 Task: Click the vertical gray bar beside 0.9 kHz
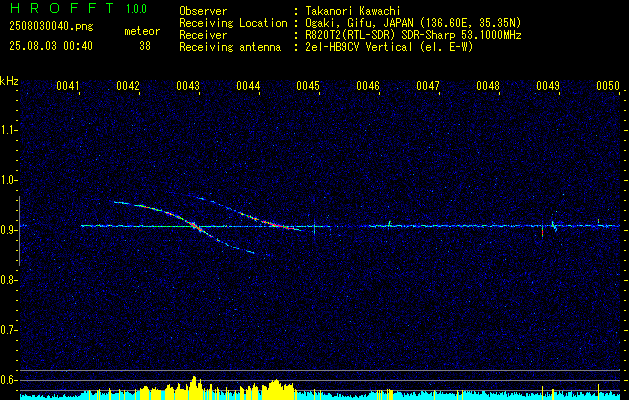tap(19, 231)
